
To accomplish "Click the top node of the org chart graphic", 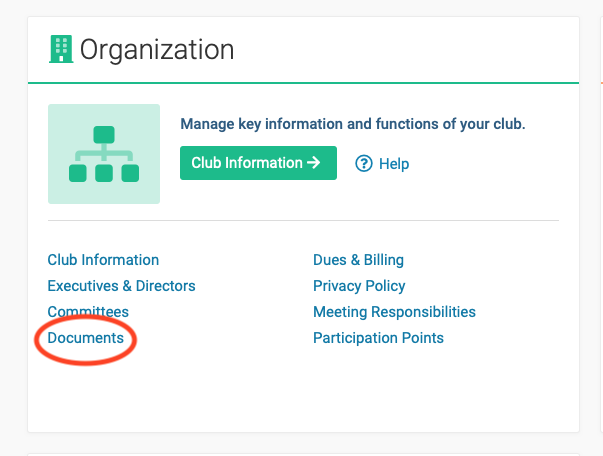I will (104, 134).
